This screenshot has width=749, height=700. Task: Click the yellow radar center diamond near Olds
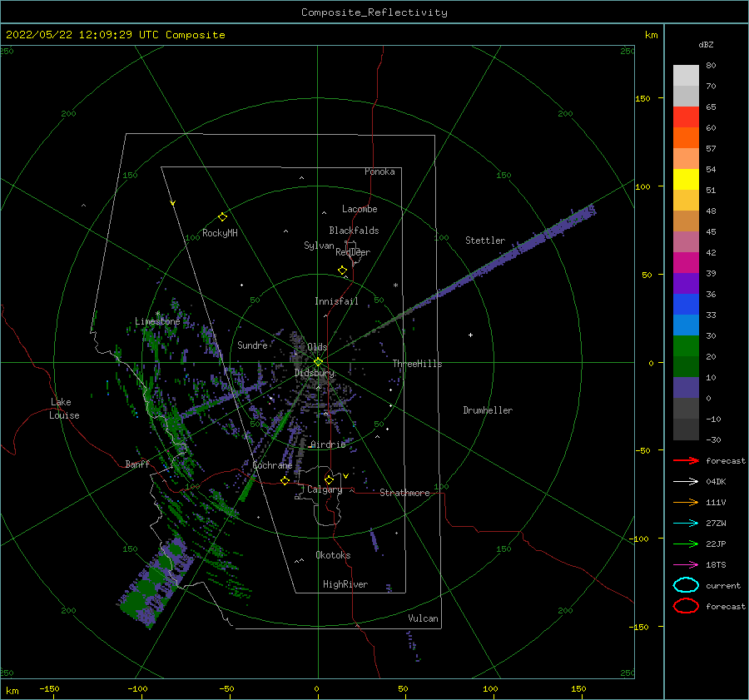tap(318, 362)
